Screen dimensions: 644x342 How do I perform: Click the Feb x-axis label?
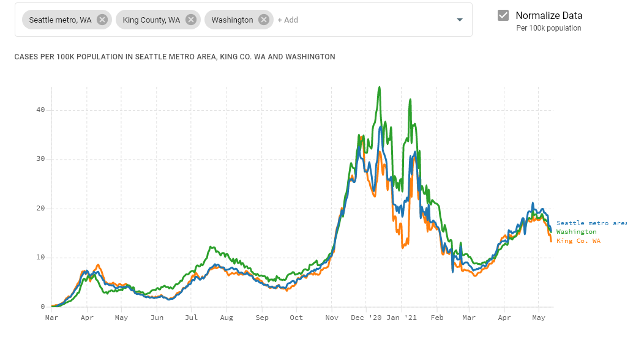tap(437, 318)
